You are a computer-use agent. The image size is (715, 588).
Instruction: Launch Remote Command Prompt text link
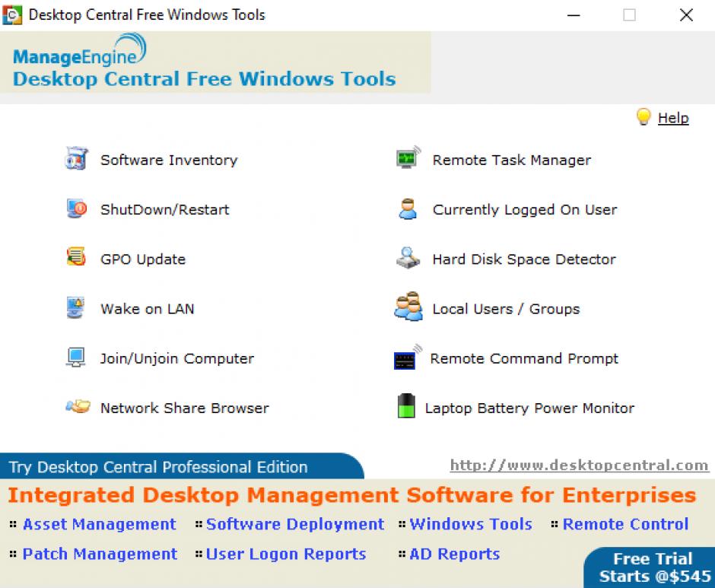524,358
